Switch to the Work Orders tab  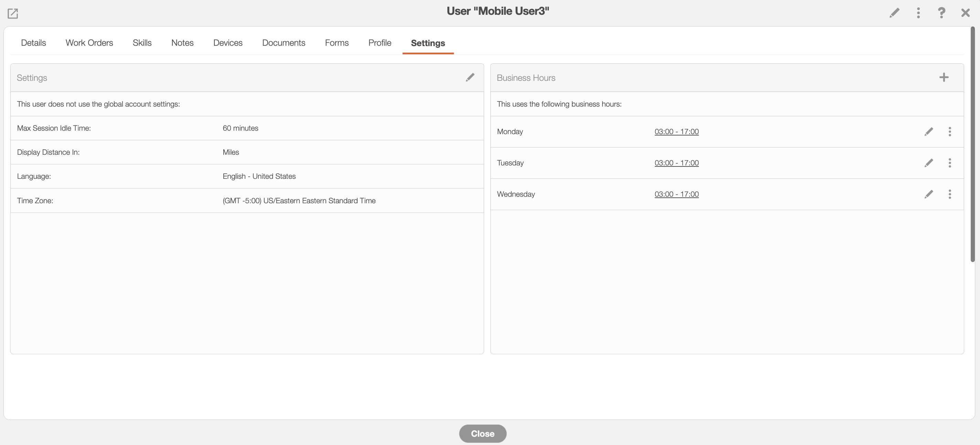click(89, 43)
